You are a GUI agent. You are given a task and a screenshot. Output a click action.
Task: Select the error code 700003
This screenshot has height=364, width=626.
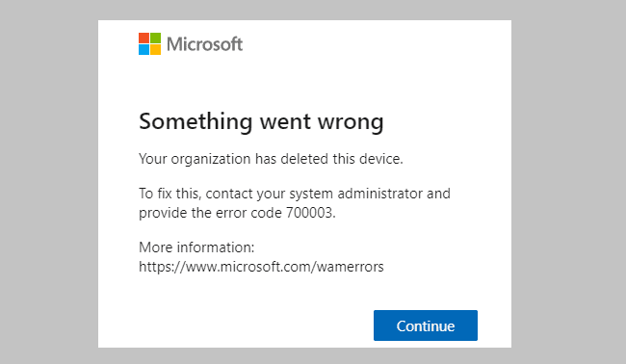click(309, 213)
